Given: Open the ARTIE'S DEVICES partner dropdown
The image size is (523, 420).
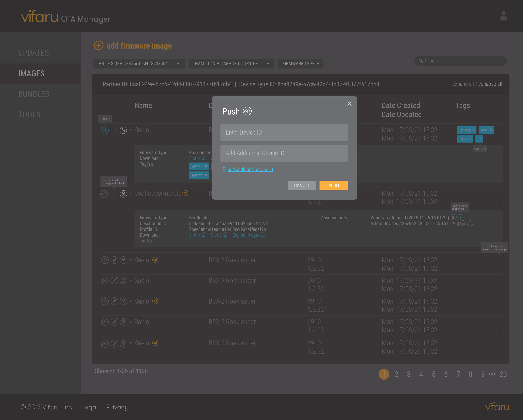Looking at the screenshot, I should (139, 64).
